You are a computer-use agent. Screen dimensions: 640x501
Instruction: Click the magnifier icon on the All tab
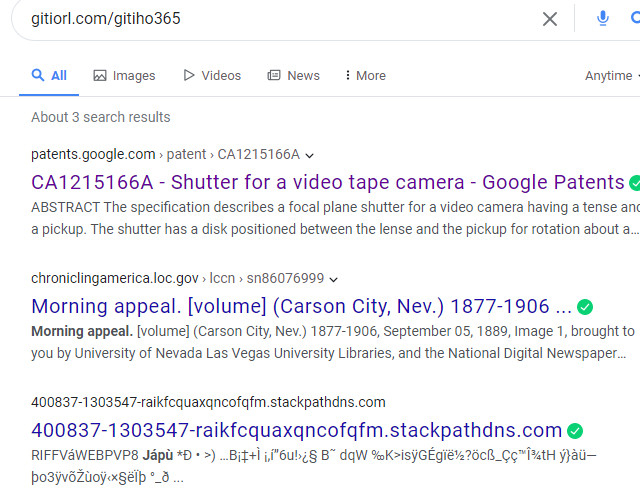[38, 75]
